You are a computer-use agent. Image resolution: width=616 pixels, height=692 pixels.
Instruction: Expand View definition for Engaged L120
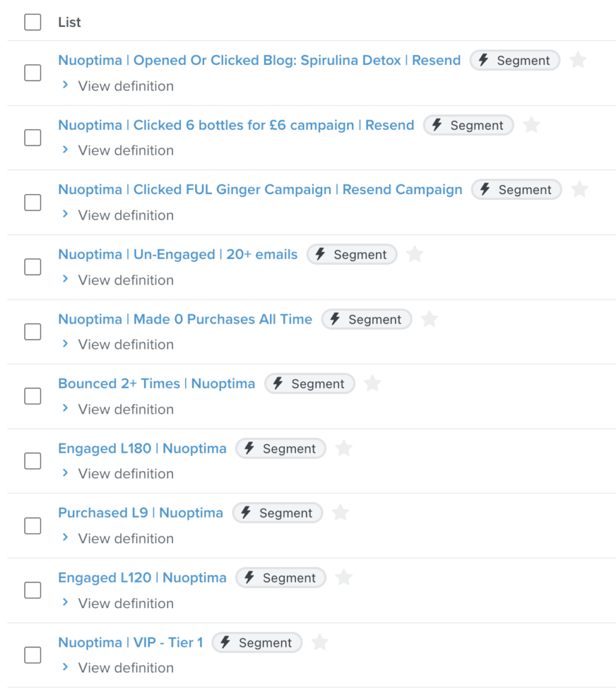tap(118, 603)
